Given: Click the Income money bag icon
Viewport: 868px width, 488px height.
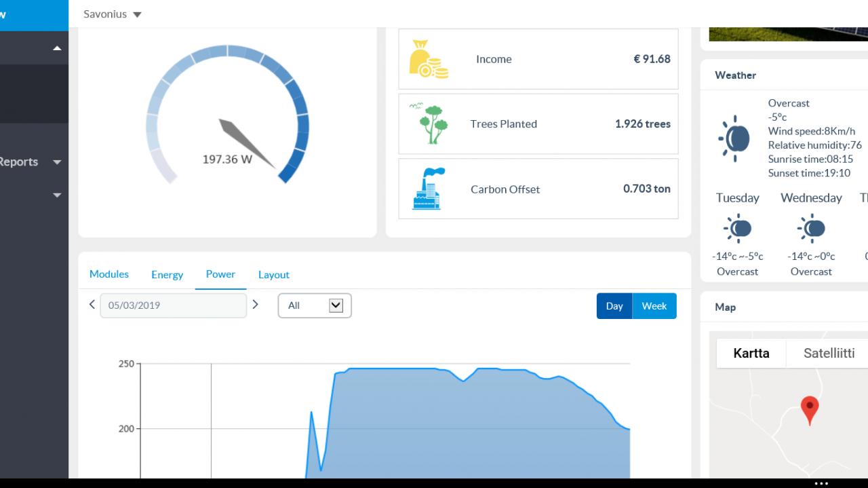Looking at the screenshot, I should (x=429, y=59).
